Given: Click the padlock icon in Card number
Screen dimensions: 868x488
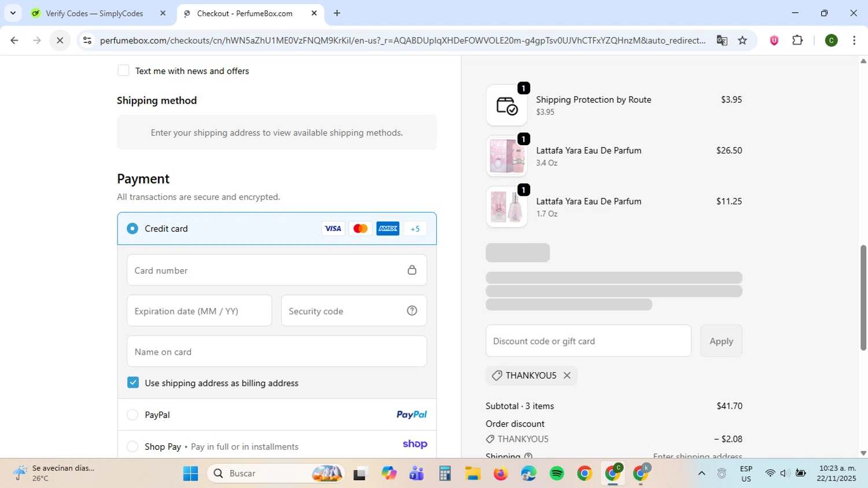Looking at the screenshot, I should (412, 270).
